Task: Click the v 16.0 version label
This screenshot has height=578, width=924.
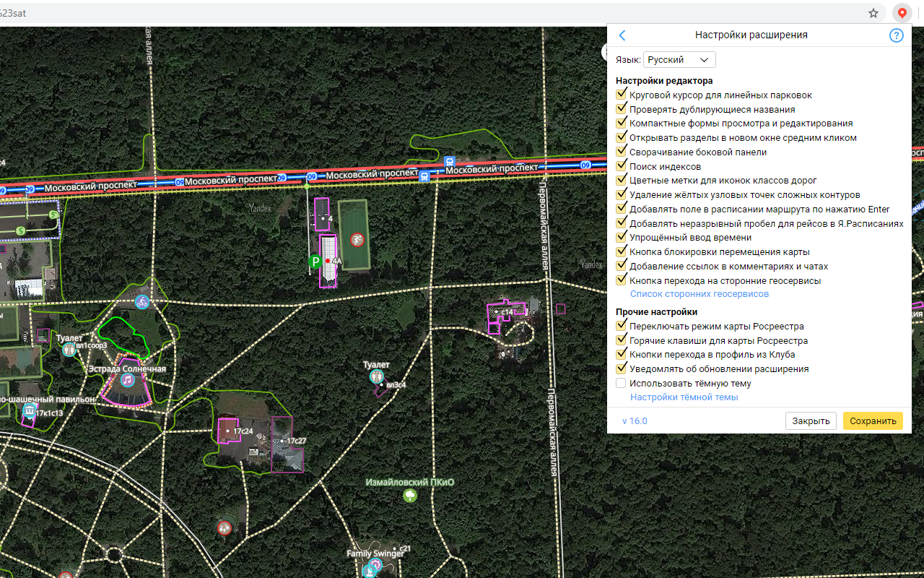Action: click(635, 421)
